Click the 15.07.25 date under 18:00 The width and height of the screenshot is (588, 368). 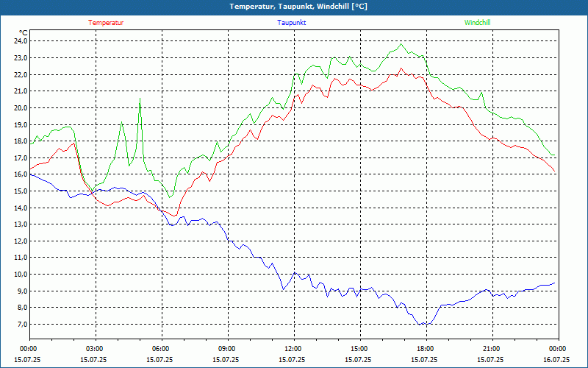[x=424, y=359]
